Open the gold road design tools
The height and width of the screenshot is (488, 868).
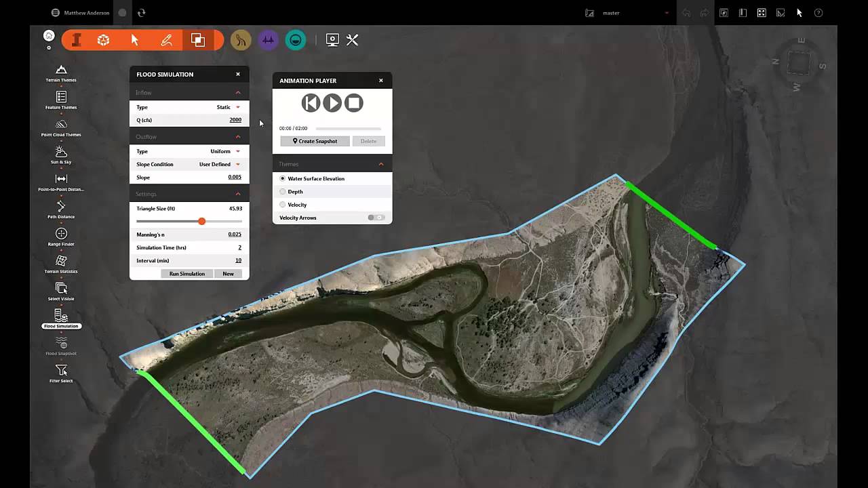[241, 41]
